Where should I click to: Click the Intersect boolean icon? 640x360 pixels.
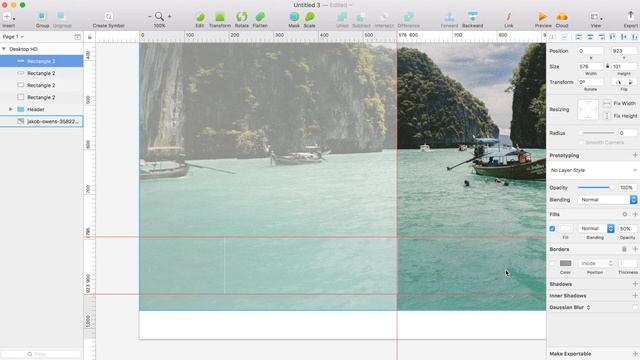coord(384,17)
